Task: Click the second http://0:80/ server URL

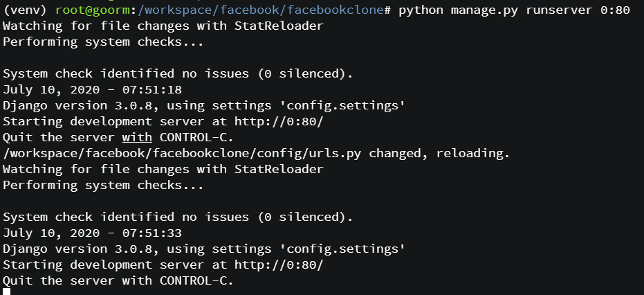Action: (x=279, y=265)
